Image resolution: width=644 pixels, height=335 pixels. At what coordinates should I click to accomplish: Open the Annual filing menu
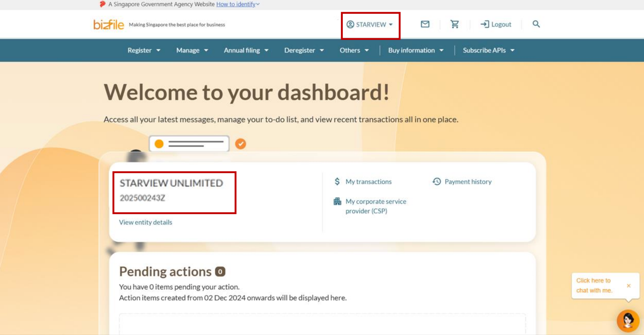point(246,50)
